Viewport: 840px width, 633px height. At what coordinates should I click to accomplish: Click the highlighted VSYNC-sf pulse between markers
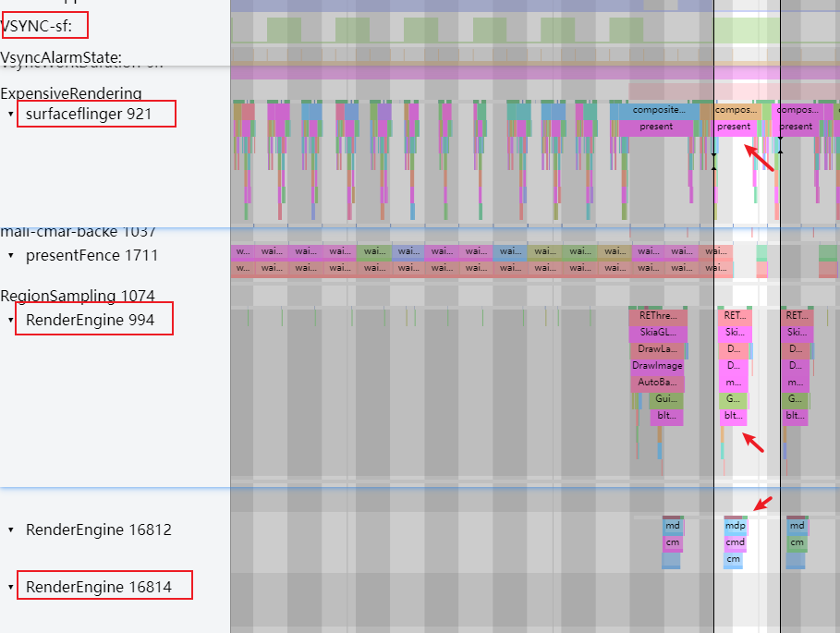tap(747, 30)
